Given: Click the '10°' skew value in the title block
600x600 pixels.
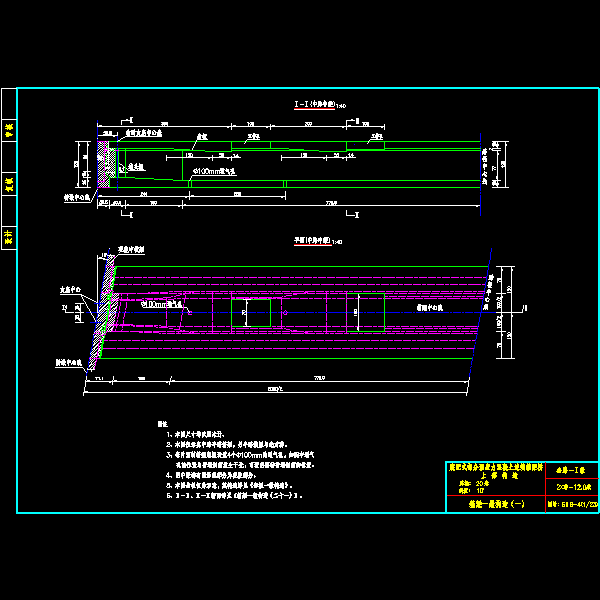Looking at the screenshot, I should [480, 490].
